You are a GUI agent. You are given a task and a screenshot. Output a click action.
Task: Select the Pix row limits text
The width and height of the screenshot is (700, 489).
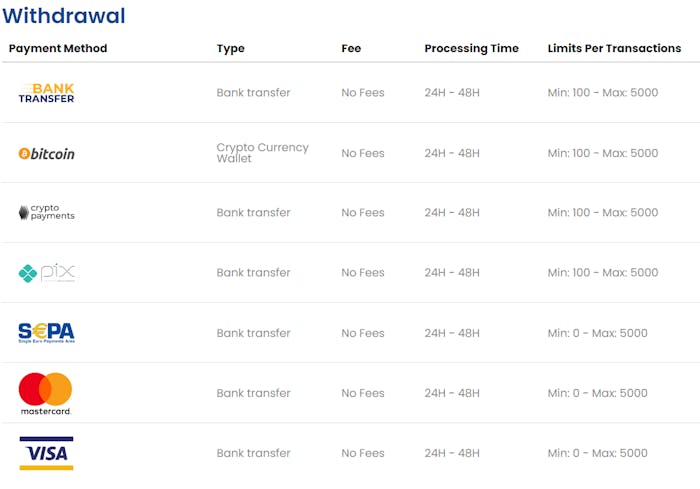(x=602, y=272)
